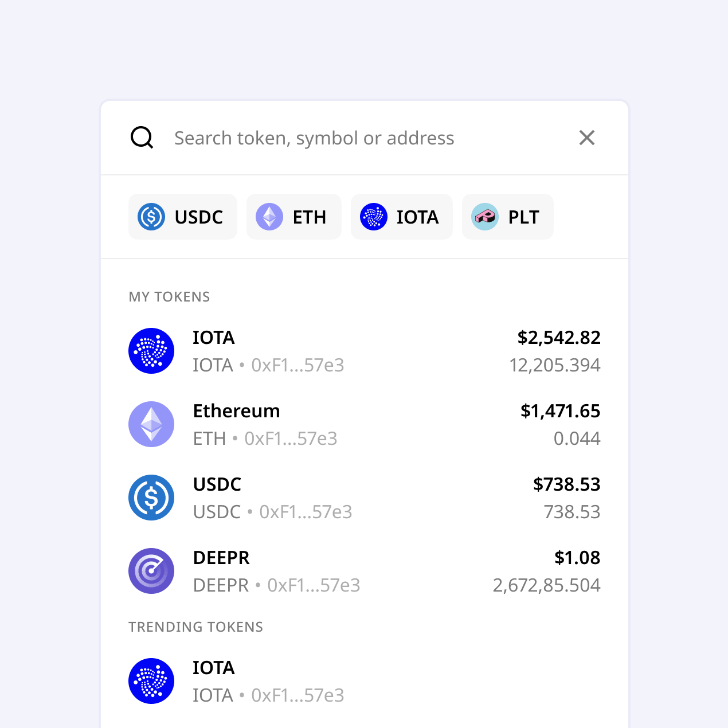Select the PLT quick filter chip
728x728 pixels.
507,217
